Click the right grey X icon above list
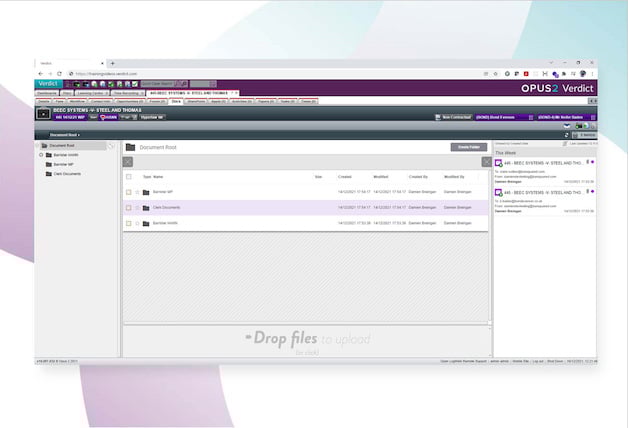Image resolution: width=628 pixels, height=428 pixels. click(x=487, y=161)
